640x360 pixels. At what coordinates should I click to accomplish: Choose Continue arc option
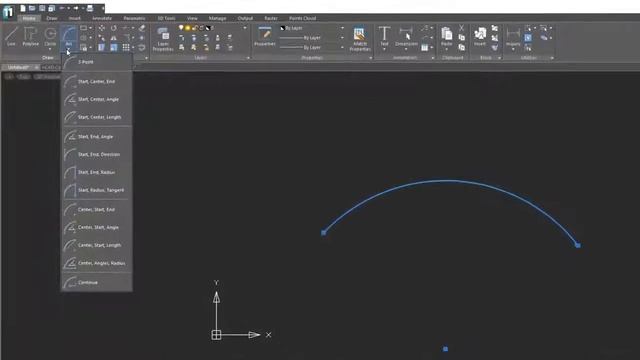tap(97, 282)
